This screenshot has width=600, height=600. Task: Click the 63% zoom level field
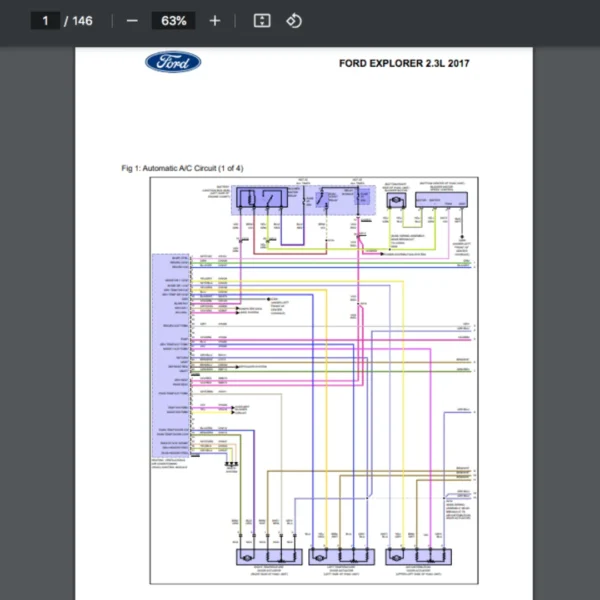click(173, 21)
